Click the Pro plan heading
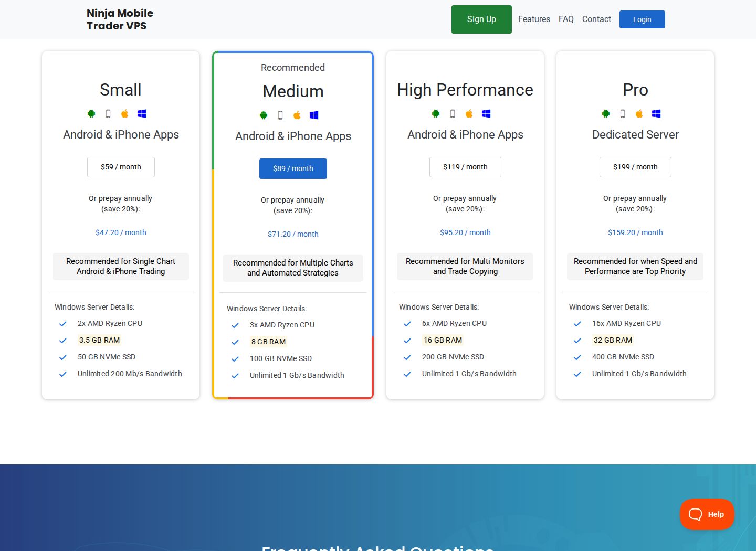Image resolution: width=756 pixels, height=551 pixels. 635,90
